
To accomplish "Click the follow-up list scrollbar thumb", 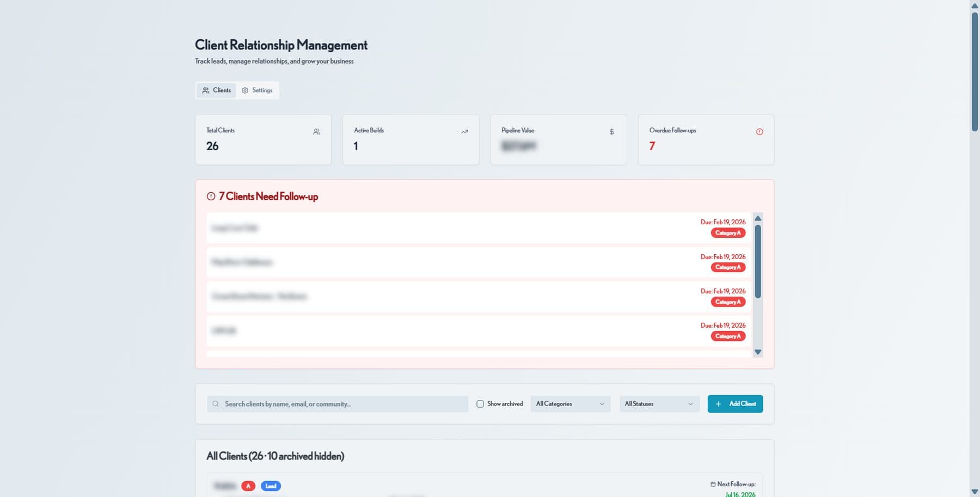I will [758, 261].
